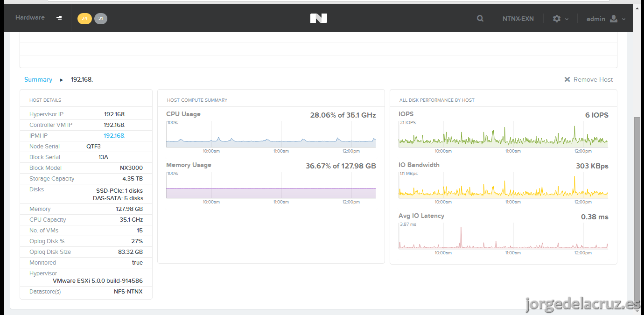Select the NTNX-EXN cluster name
The width and height of the screenshot is (644, 315).
click(x=518, y=19)
